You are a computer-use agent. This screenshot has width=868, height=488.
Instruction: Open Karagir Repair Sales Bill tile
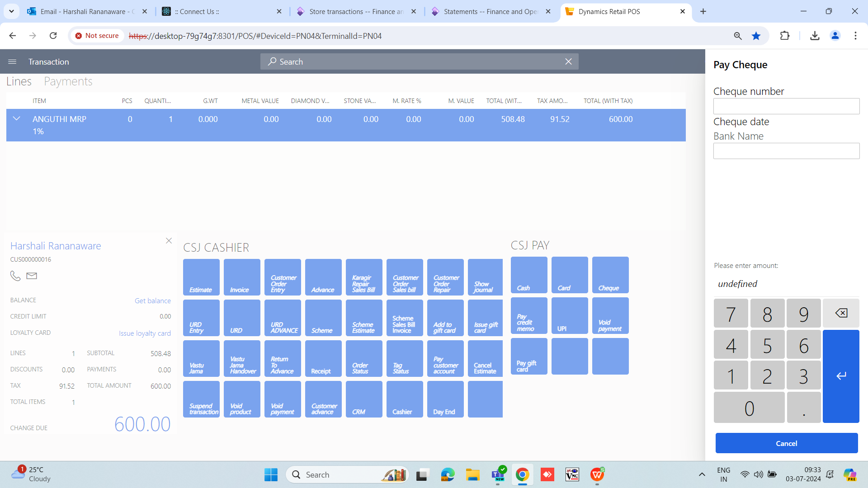click(x=364, y=277)
